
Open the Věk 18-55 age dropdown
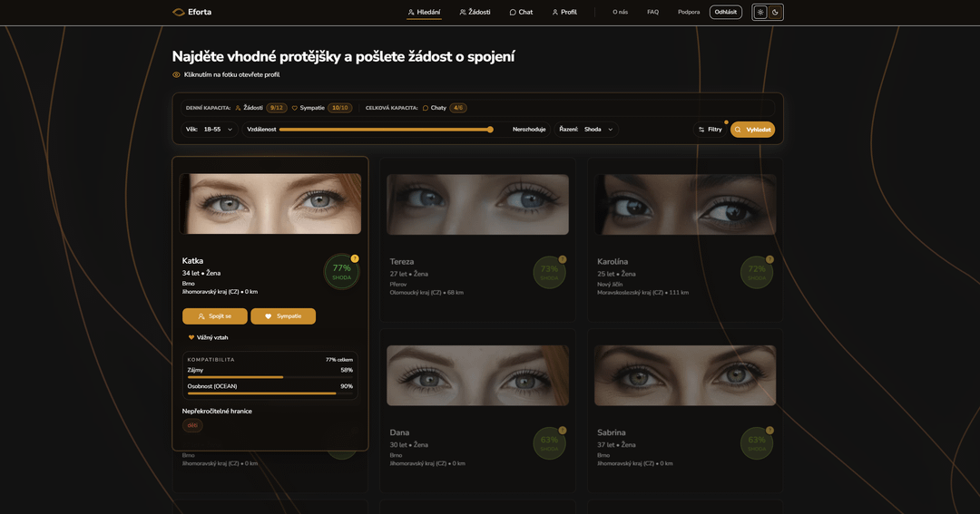tap(210, 130)
